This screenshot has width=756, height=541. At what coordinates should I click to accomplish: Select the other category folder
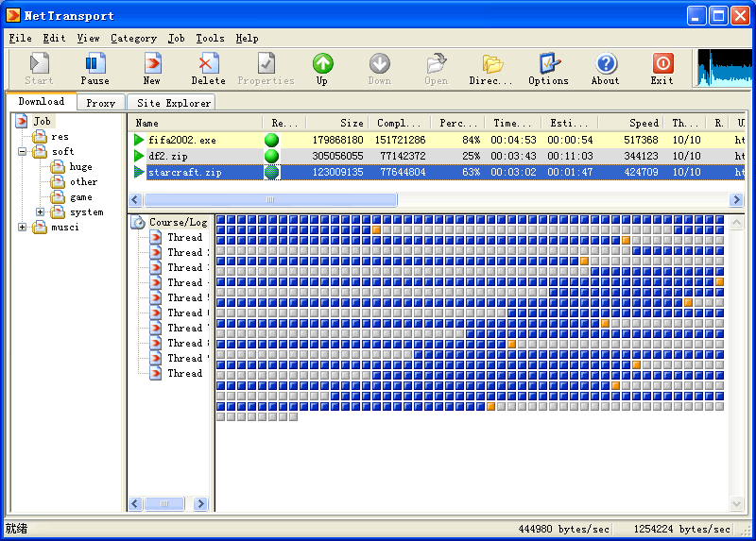[x=74, y=181]
